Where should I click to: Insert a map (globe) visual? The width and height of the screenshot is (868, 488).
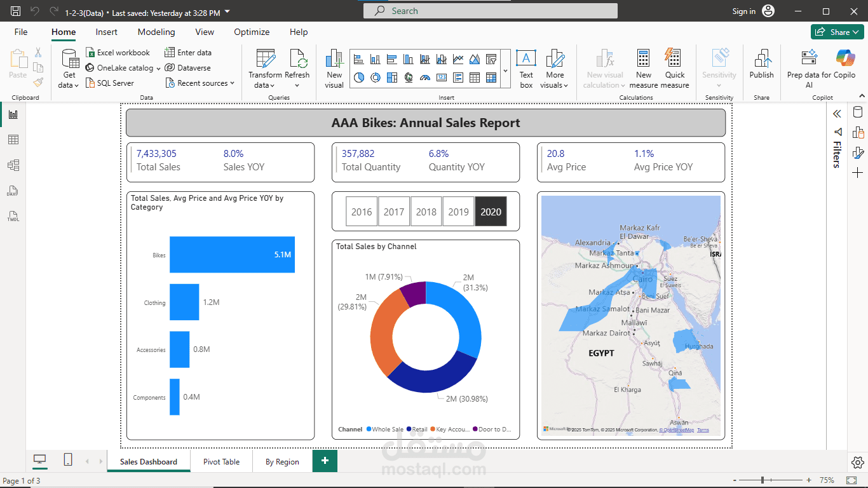coord(408,78)
